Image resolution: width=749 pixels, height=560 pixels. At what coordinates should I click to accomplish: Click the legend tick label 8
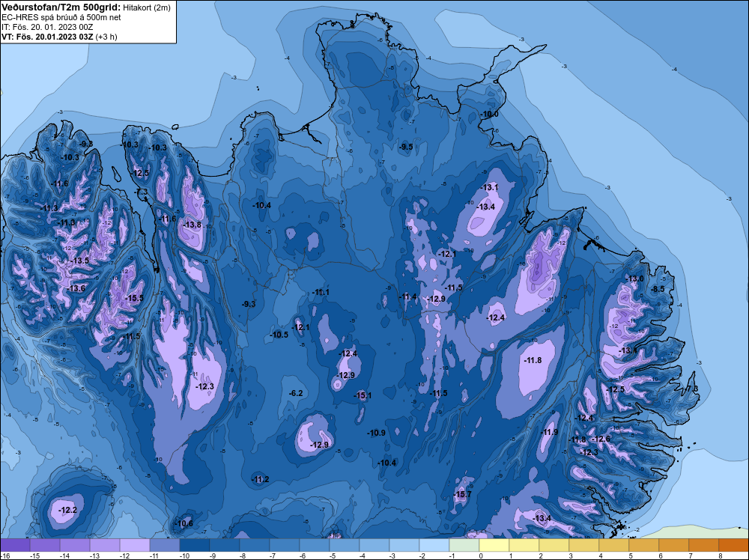coord(721,556)
